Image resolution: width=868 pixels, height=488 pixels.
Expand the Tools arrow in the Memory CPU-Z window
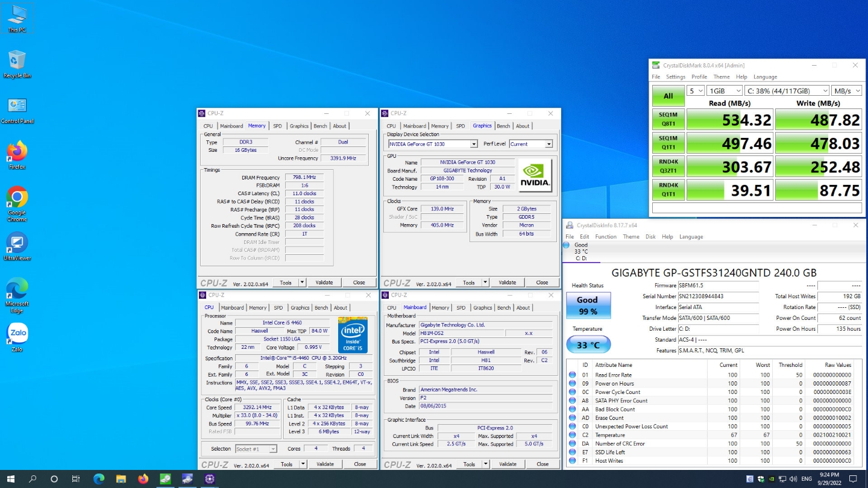(x=303, y=282)
